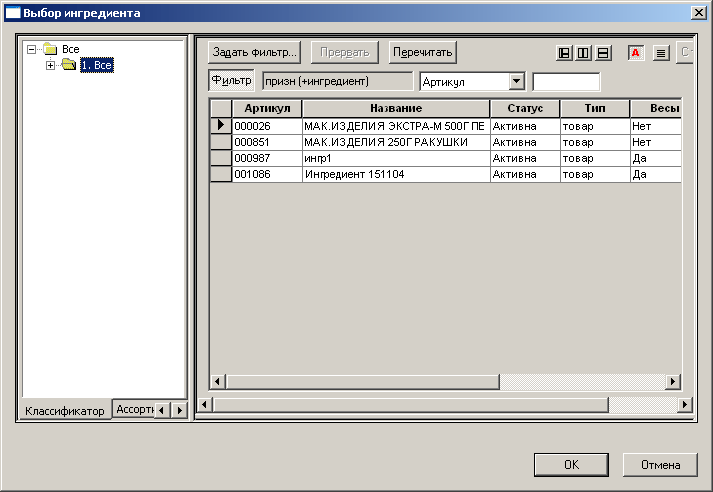The image size is (713, 492).
Task: Confirm selection with OK button
Action: click(571, 465)
